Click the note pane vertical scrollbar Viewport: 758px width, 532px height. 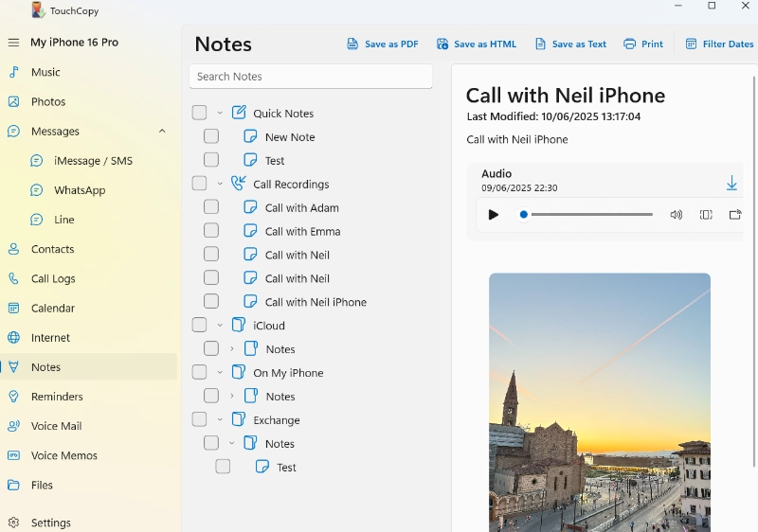[x=754, y=271]
